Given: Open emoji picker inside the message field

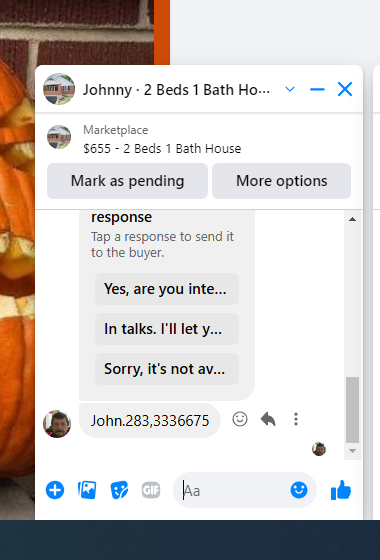Looking at the screenshot, I should point(299,490).
